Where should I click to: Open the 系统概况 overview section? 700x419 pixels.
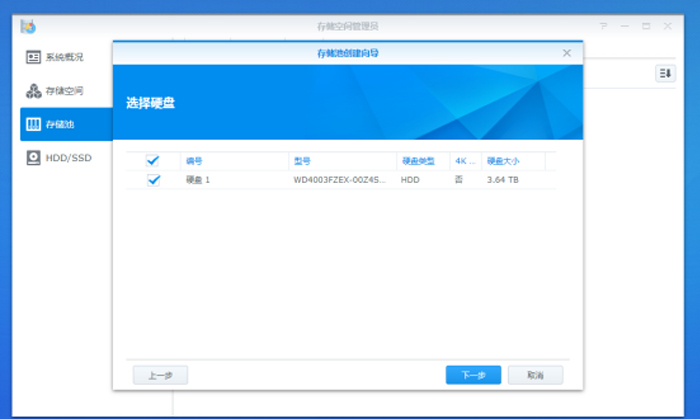[x=66, y=57]
